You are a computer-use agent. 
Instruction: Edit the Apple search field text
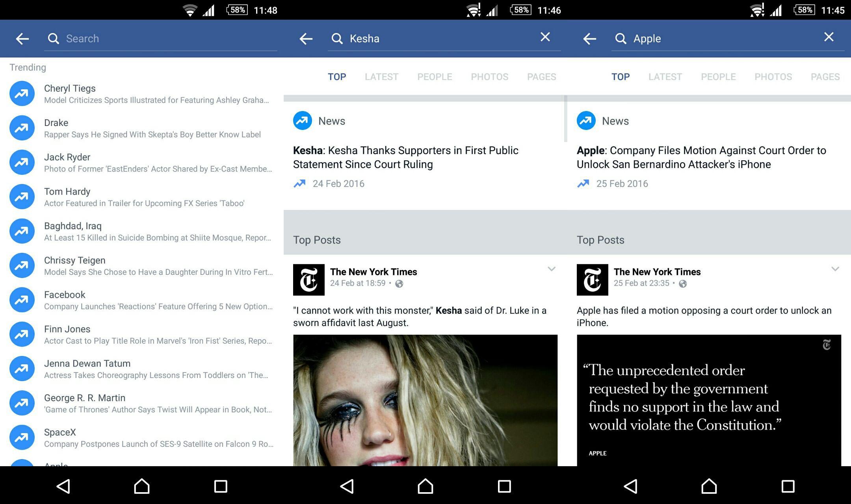point(728,39)
